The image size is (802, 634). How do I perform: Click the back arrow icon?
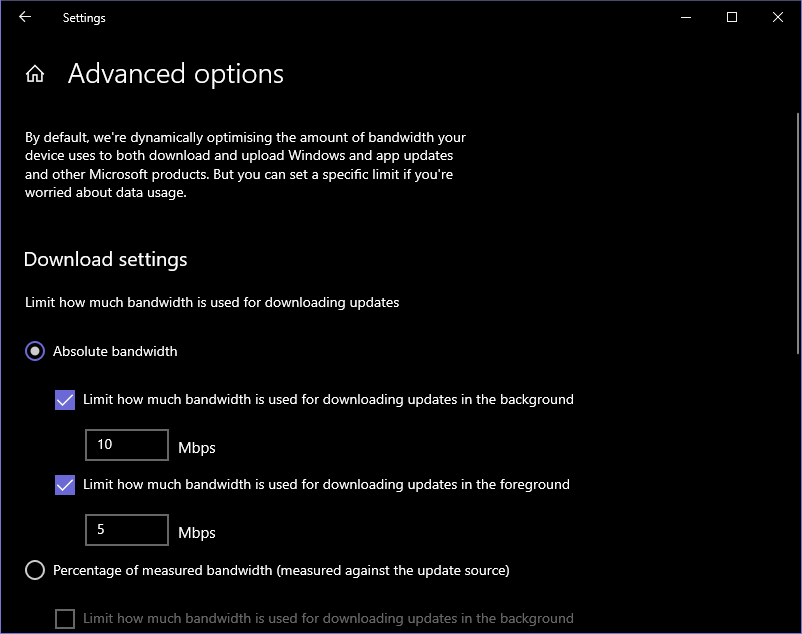(24, 17)
